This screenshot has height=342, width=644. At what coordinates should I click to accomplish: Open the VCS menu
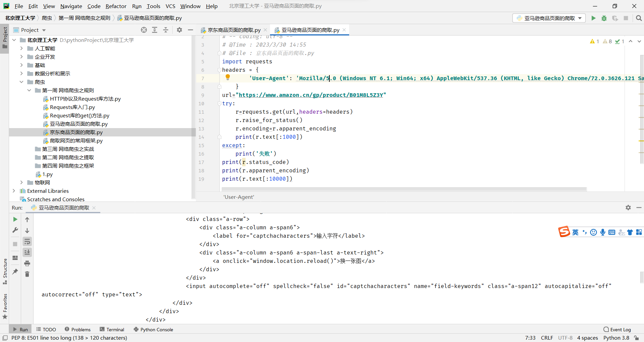pos(170,6)
